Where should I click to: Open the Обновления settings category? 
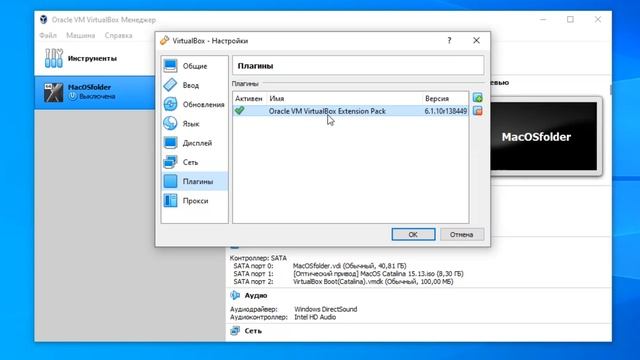[194, 104]
